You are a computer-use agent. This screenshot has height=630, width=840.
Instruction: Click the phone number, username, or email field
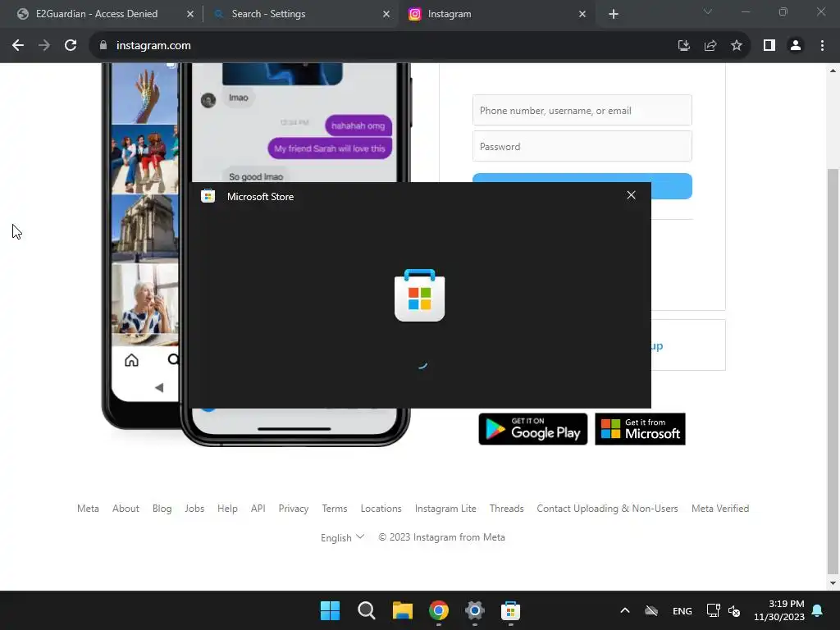(x=582, y=111)
